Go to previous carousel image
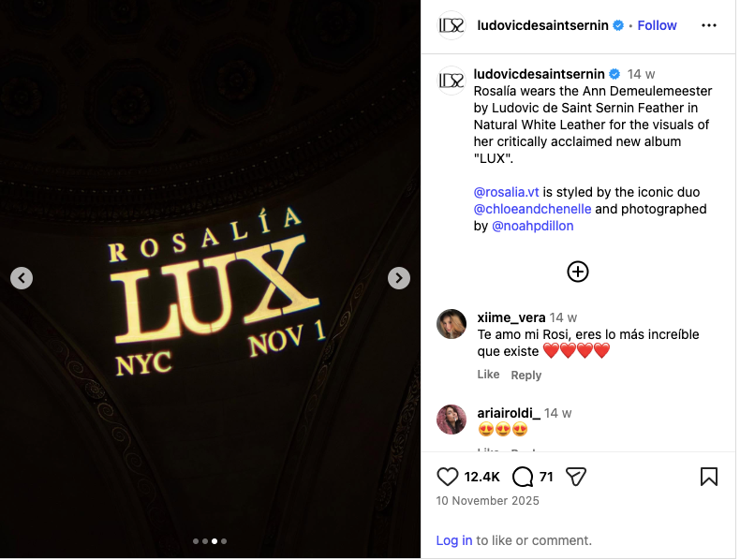The height and width of the screenshot is (560, 740). click(22, 278)
